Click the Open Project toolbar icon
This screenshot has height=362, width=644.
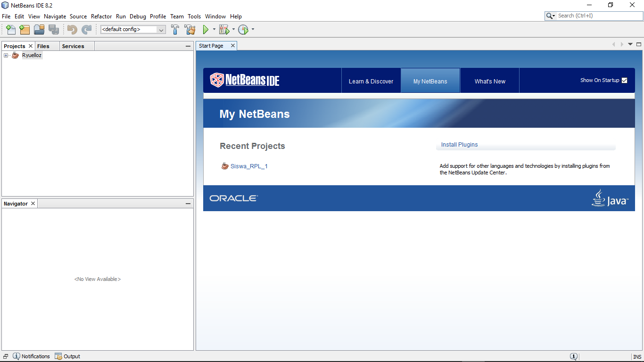pyautogui.click(x=39, y=29)
